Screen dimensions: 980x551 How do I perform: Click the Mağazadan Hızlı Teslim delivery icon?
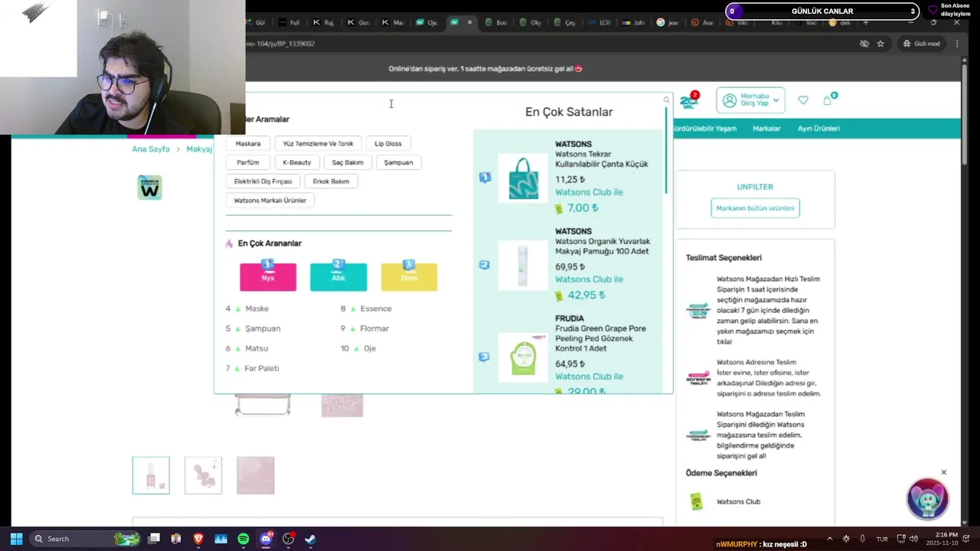point(698,311)
